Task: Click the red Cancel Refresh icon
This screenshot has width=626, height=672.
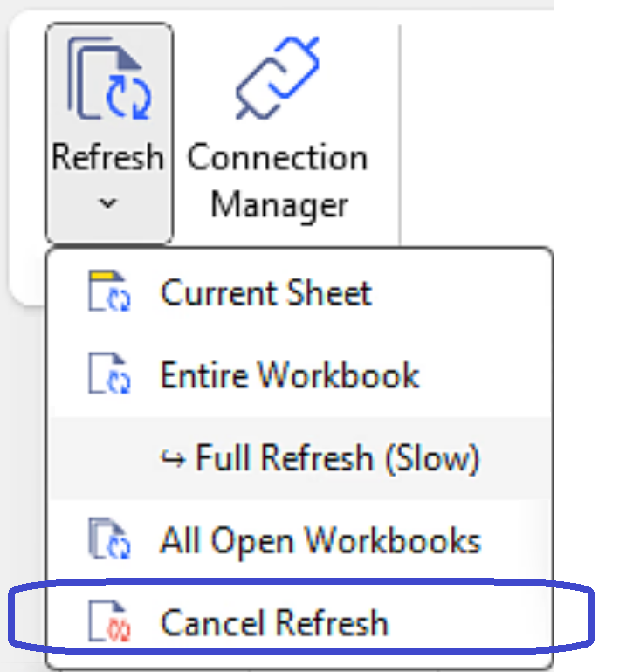Action: pyautogui.click(x=109, y=623)
